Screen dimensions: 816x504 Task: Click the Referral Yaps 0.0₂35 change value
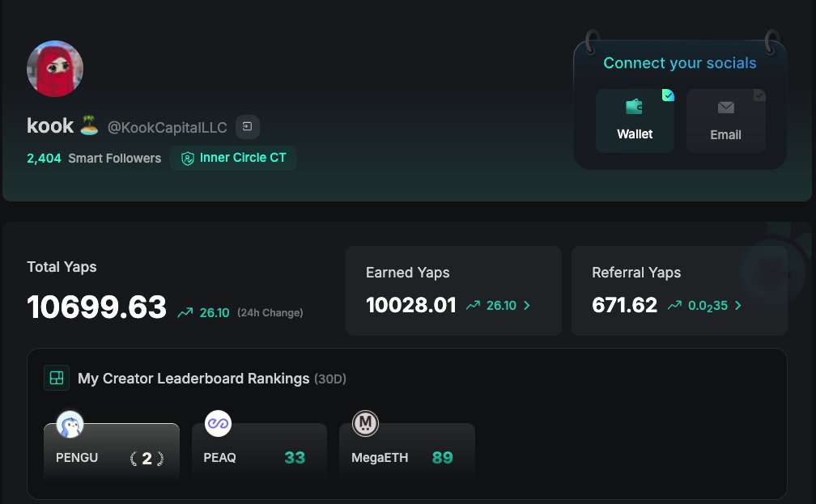[x=708, y=306]
